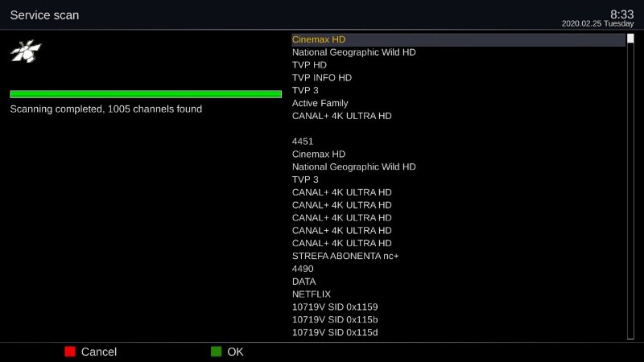Click the clock showing 8:33
This screenshot has width=644, height=362.
[621, 14]
